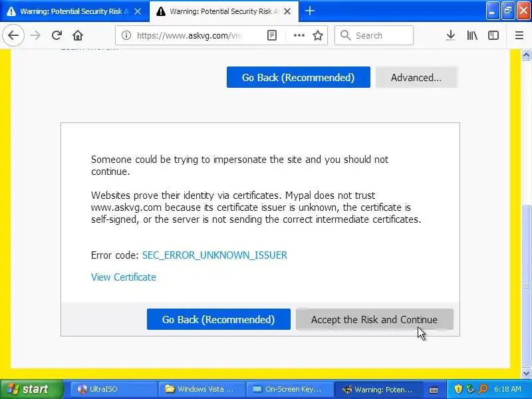Switch to UltraISO taskbar item
This screenshot has width=532, height=399.
pyautogui.click(x=113, y=389)
